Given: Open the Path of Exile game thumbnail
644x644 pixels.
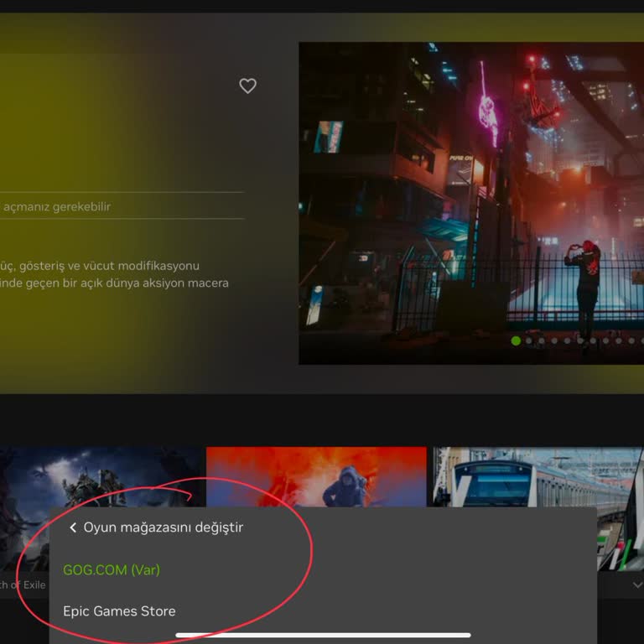Looking at the screenshot, I should pyautogui.click(x=102, y=476).
